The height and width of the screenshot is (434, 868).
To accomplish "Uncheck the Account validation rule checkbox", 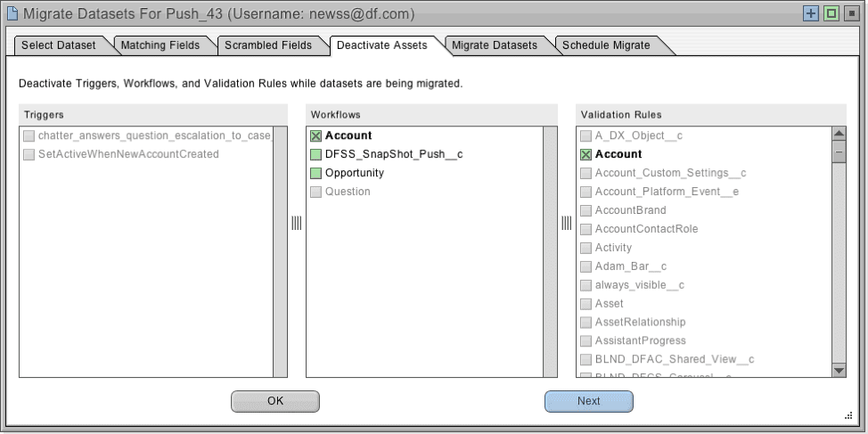I will pyautogui.click(x=585, y=154).
